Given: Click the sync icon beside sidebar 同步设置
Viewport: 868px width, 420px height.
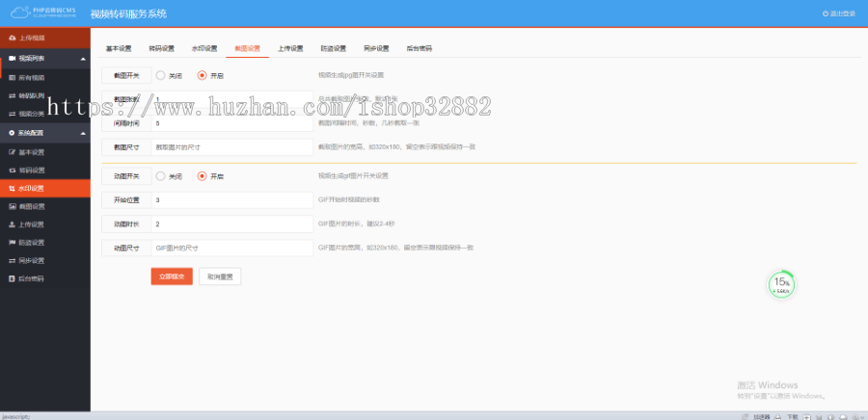Looking at the screenshot, I should [13, 260].
